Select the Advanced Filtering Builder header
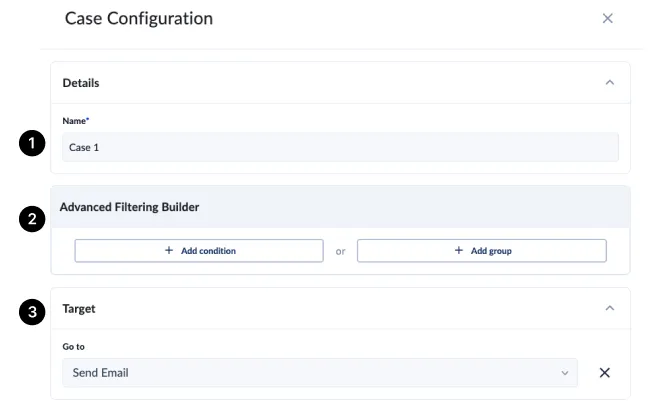The image size is (648, 415). [130, 207]
